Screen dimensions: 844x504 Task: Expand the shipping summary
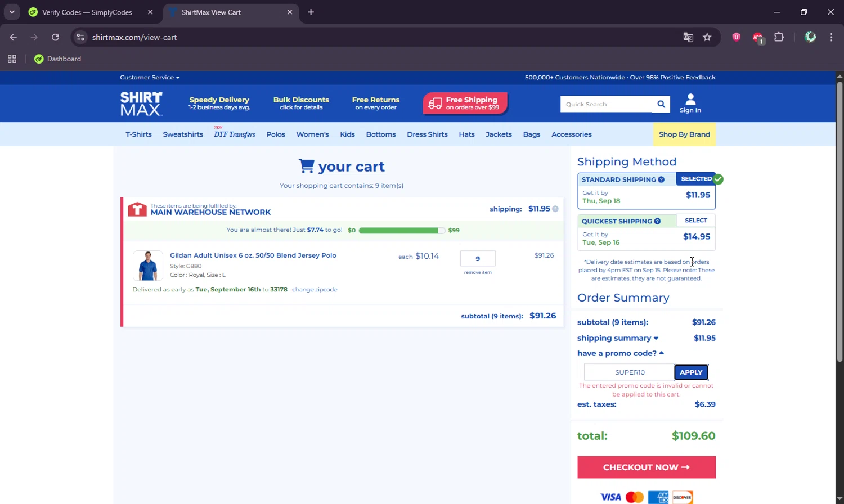pyautogui.click(x=618, y=338)
